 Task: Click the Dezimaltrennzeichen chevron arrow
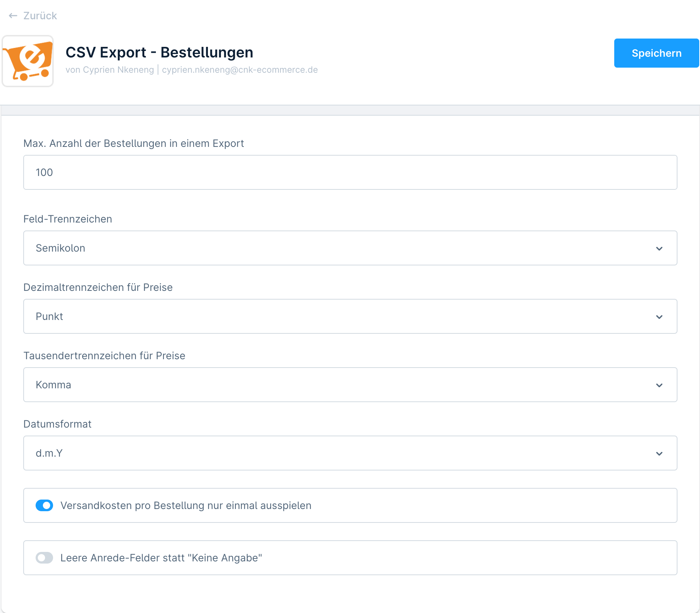[x=659, y=317]
